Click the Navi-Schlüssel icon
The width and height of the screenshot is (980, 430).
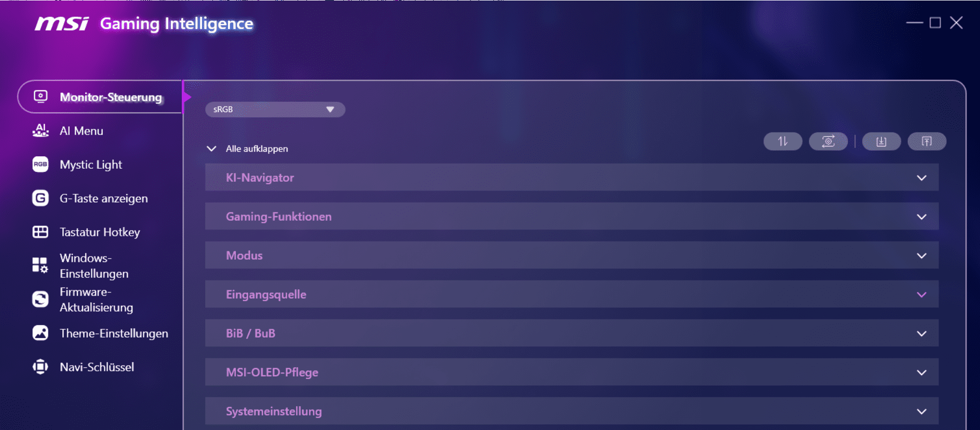coord(41,367)
